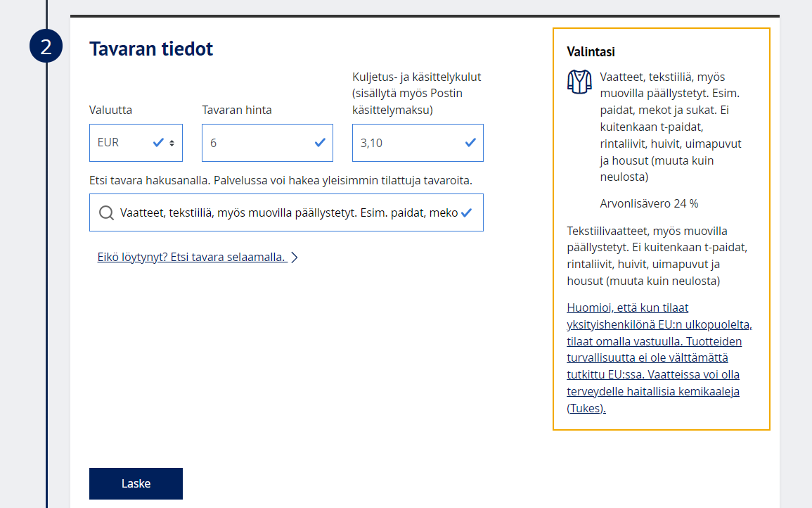The image size is (812, 508).
Task: Open the 'Eikö löytynyt? Etsi tavara selaamalla' link
Action: 191,258
